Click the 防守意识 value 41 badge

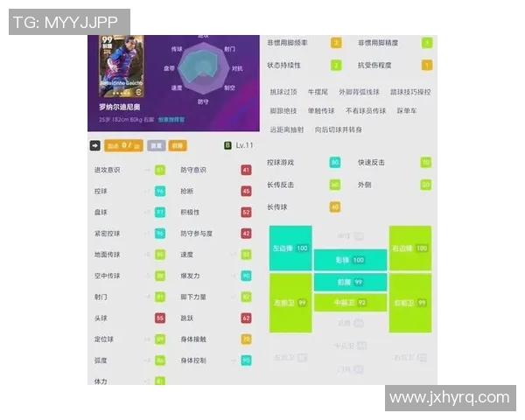[x=246, y=170]
